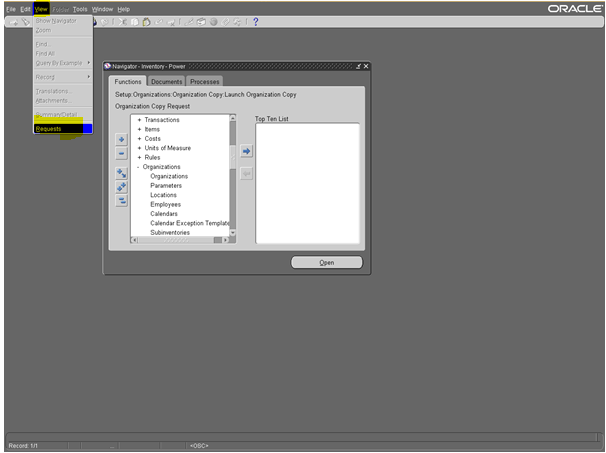Screen dimensions: 606x453
Task: Select Calendar Exception Templates item
Action: pos(189,223)
